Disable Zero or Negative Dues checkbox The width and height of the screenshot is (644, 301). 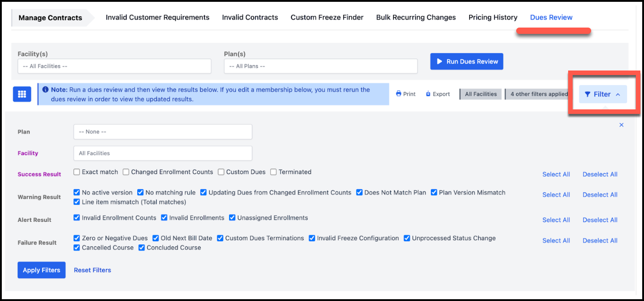pos(77,238)
